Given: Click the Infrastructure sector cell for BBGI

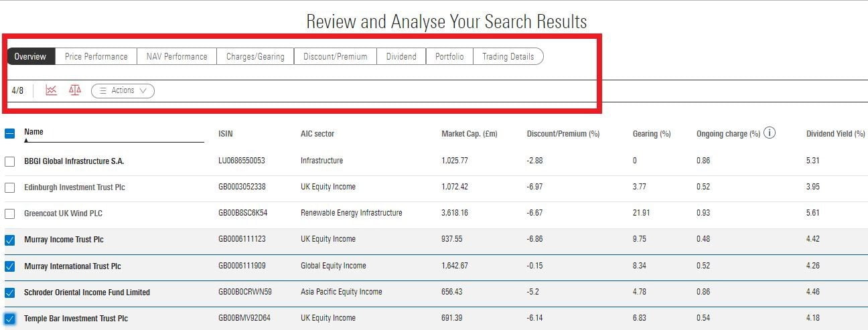Looking at the screenshot, I should 321,161.
